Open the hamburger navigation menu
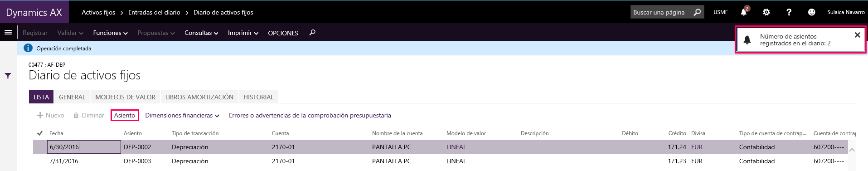The height and width of the screenshot is (171, 868). [8, 32]
